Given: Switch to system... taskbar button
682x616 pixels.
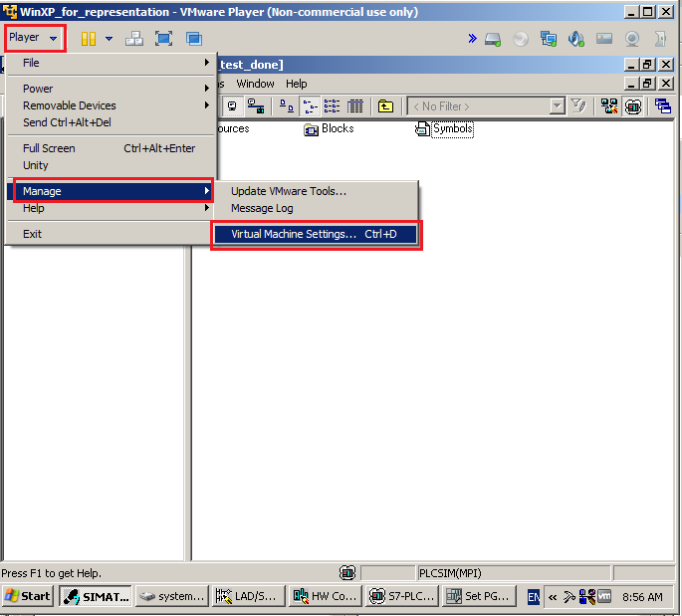Looking at the screenshot, I should 172,596.
